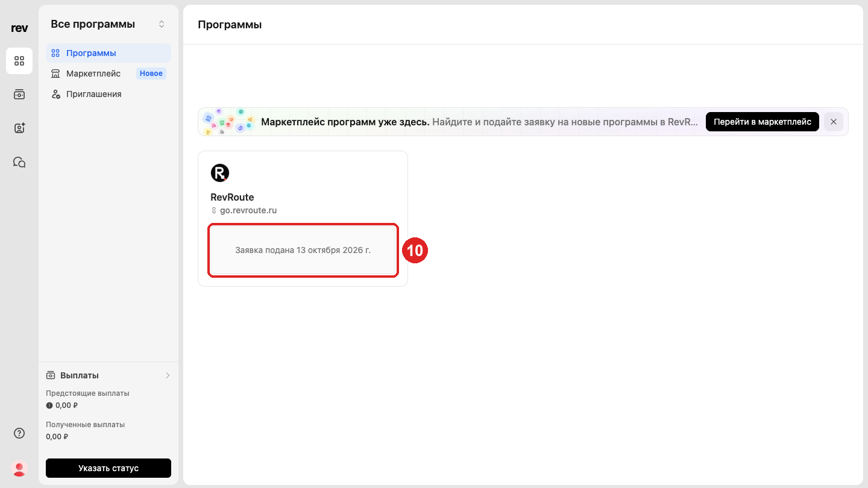Screen dimensions: 868x488
Task: Expand the 'Выплаты' section
Action: [108, 375]
